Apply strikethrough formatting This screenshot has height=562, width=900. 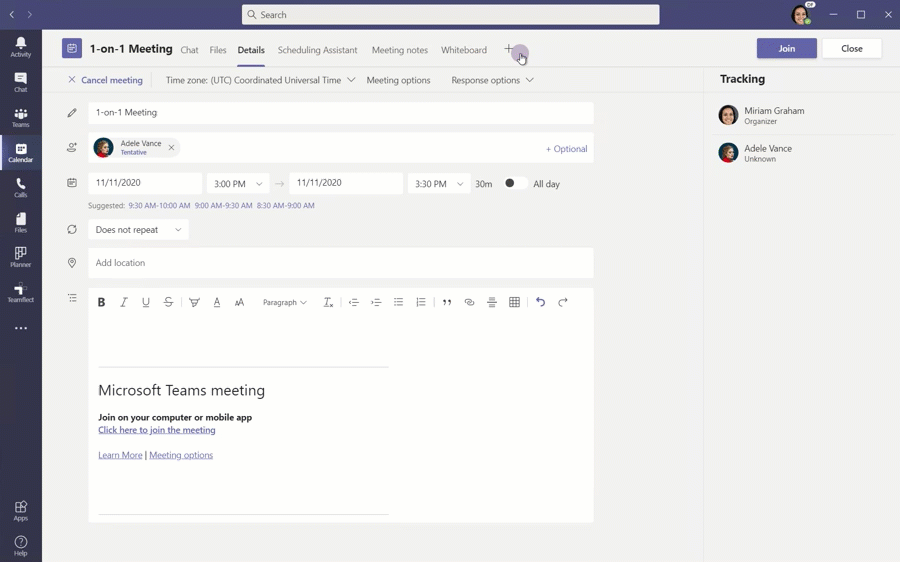point(168,302)
